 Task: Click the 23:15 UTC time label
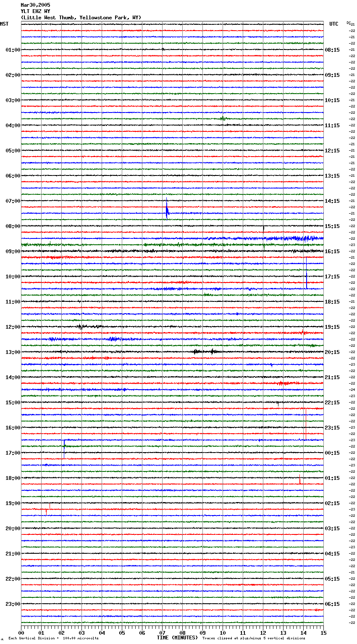click(x=332, y=428)
